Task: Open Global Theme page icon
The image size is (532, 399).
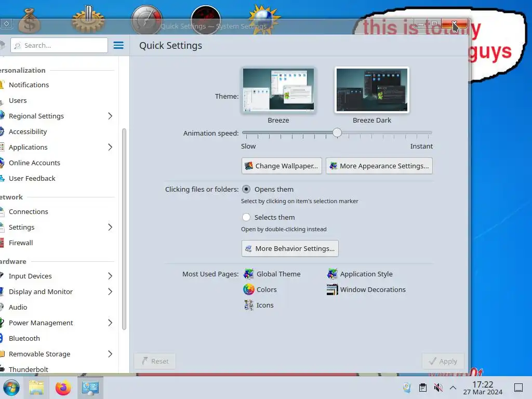Action: 249,274
